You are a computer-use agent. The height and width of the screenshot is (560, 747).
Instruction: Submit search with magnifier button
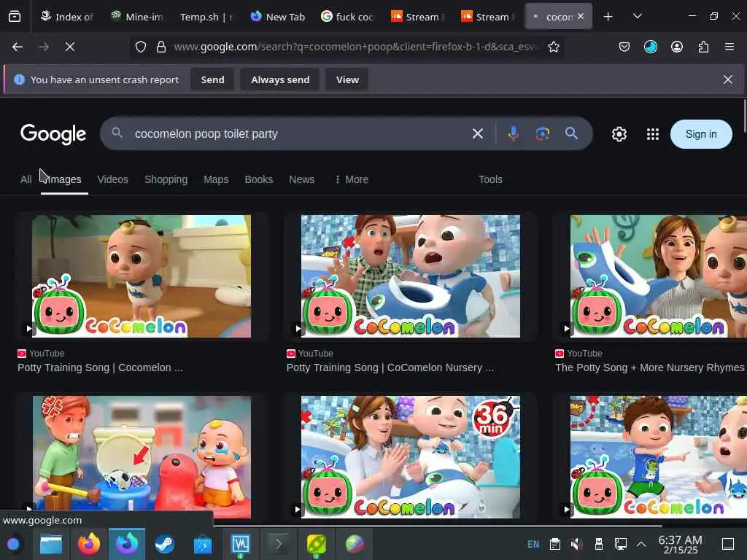pos(571,133)
